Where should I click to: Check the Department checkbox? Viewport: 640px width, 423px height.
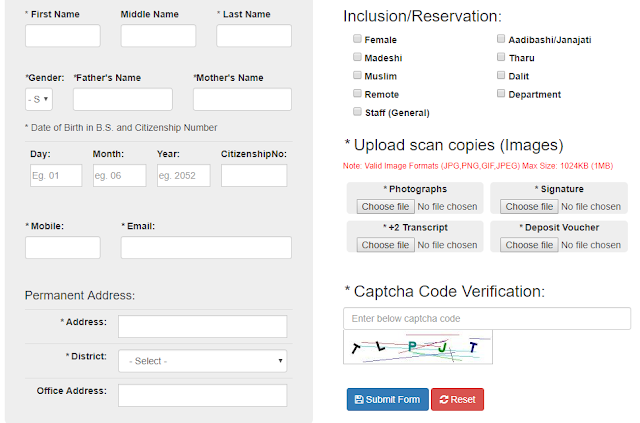pyautogui.click(x=501, y=94)
